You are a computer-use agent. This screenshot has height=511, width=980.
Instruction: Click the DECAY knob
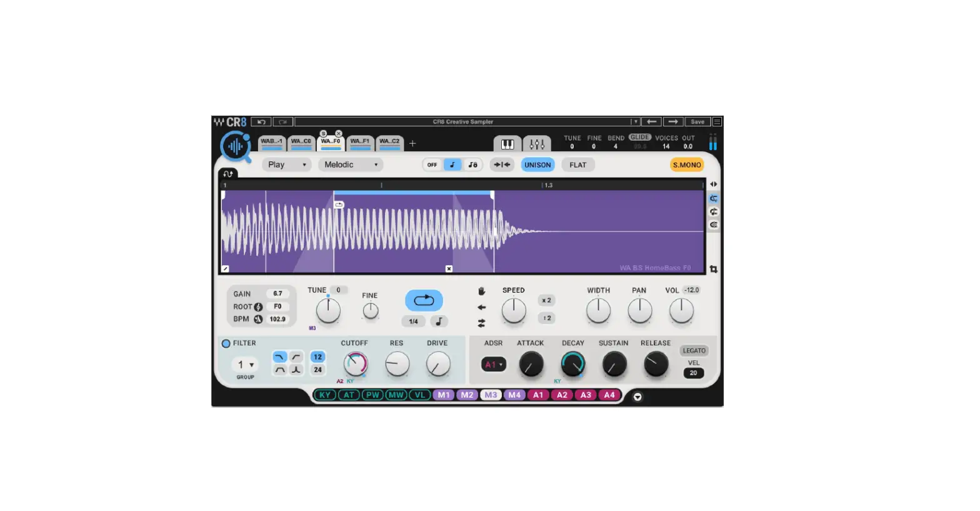coord(573,364)
